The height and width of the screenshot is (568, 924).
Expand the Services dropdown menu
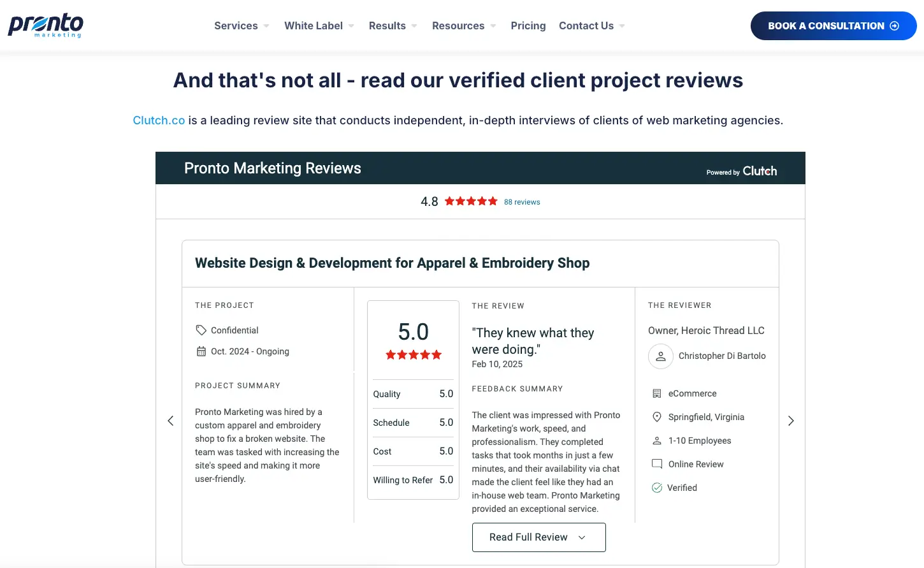pyautogui.click(x=242, y=25)
